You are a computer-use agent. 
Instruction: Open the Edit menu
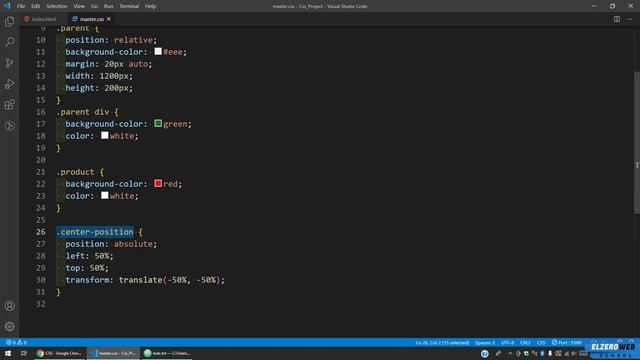point(36,6)
